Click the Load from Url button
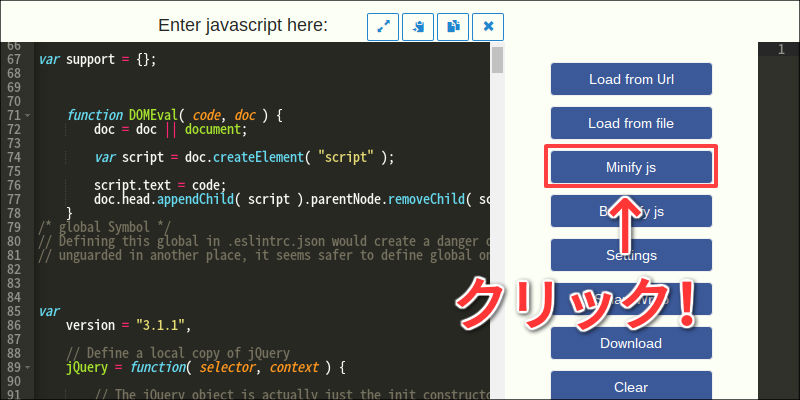800x400 pixels. tap(631, 79)
